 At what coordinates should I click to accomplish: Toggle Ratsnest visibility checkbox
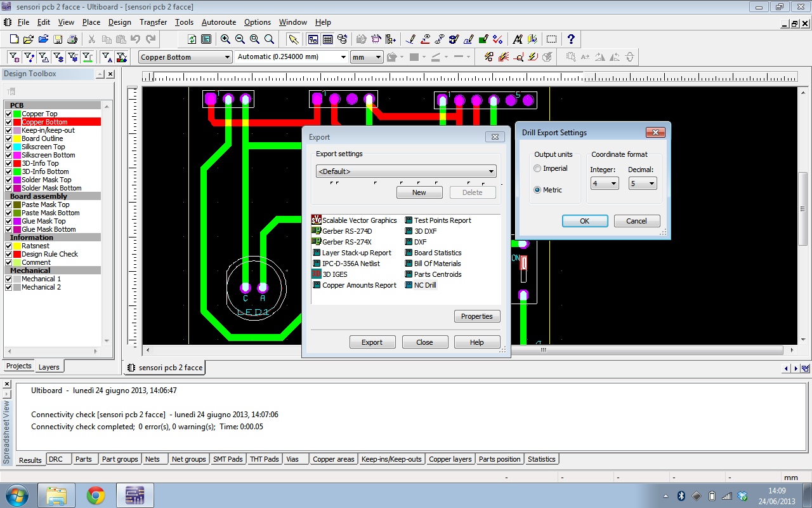pos(8,246)
